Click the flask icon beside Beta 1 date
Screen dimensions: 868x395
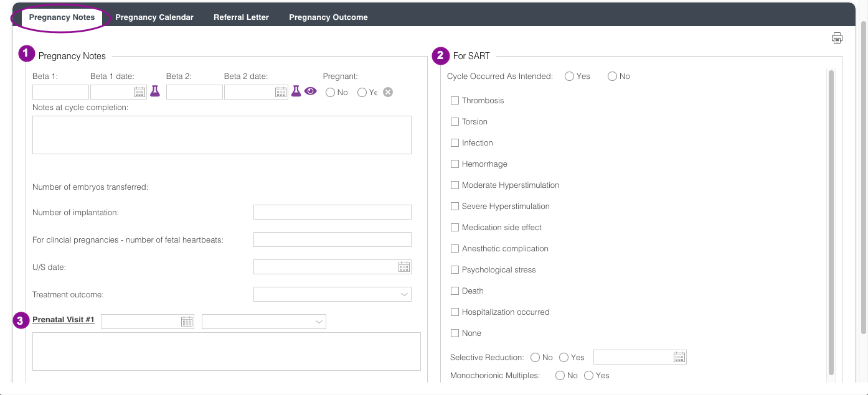click(155, 91)
